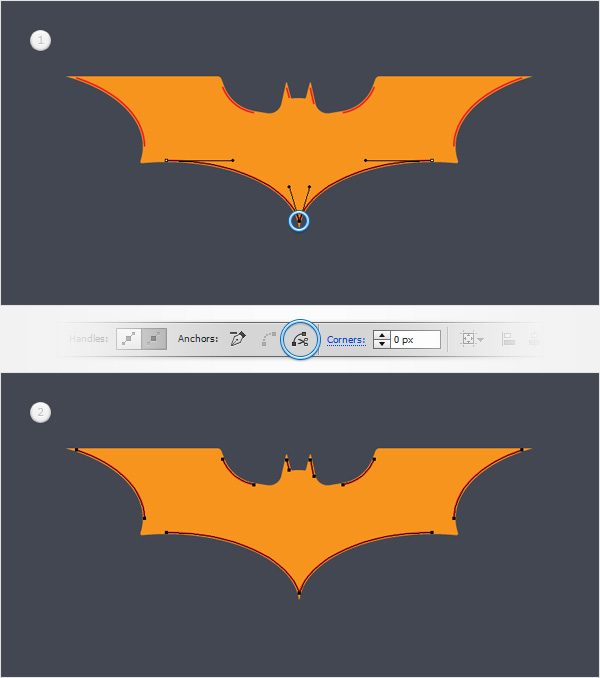Click the Connect Selected End Points icon
This screenshot has height=678, width=600.
click(268, 339)
